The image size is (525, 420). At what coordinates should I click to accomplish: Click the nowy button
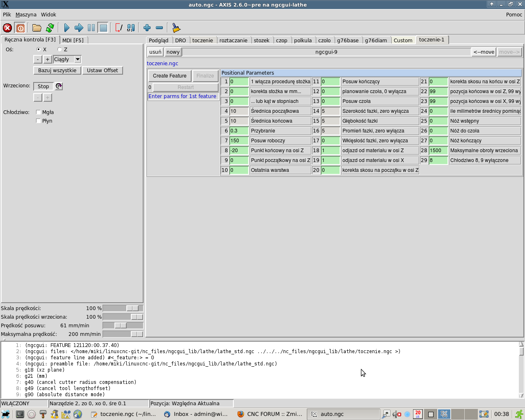coord(173,52)
